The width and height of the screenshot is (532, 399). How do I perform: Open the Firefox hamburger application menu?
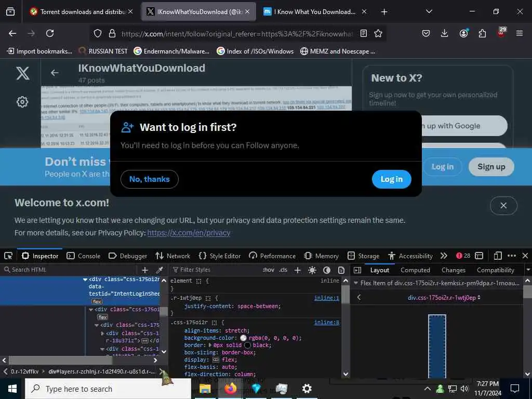tap(520, 33)
